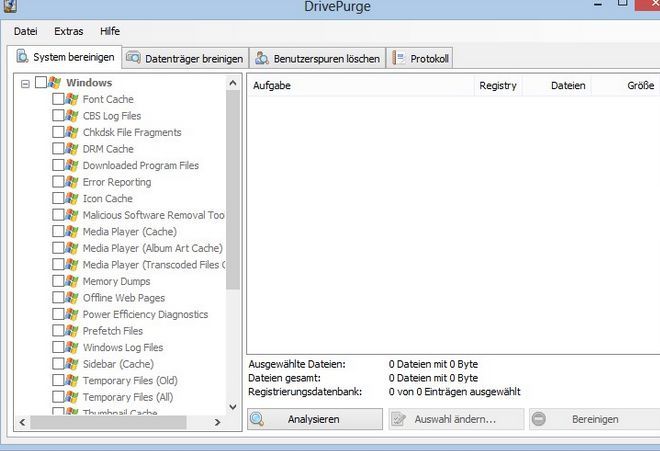Click the Benutzerspuren löschen tab icon
660x451 pixels.
point(261,58)
